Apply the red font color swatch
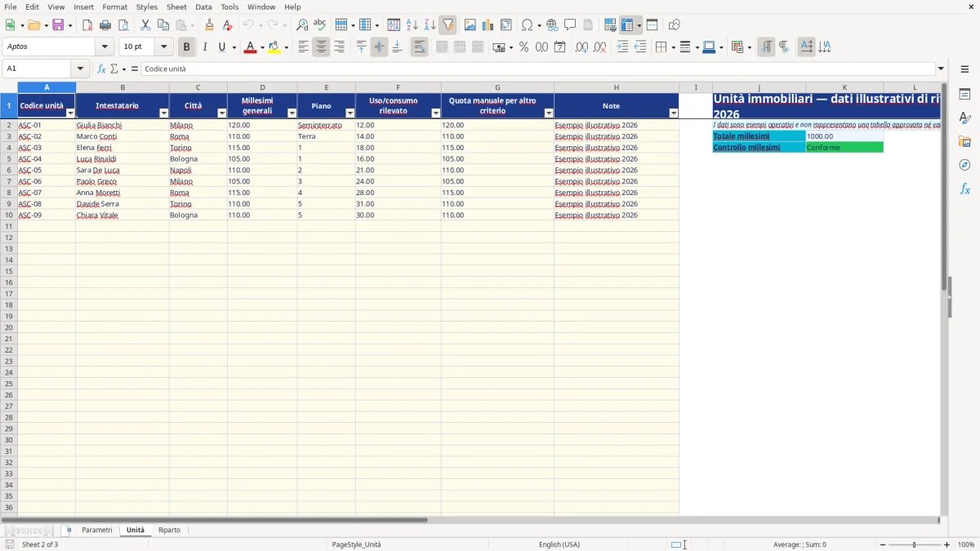Viewport: 980px width, 551px height. click(250, 47)
